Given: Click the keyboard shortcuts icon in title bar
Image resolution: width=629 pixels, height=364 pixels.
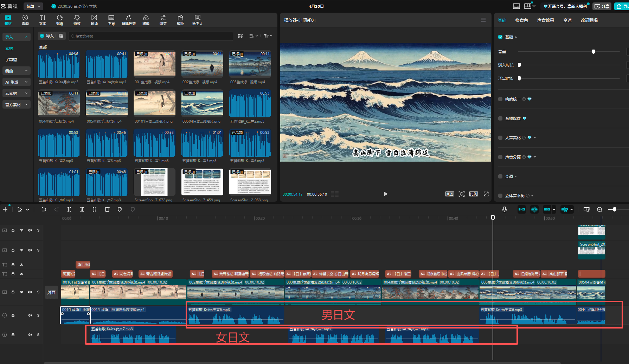Looking at the screenshot, I should click(x=516, y=6).
